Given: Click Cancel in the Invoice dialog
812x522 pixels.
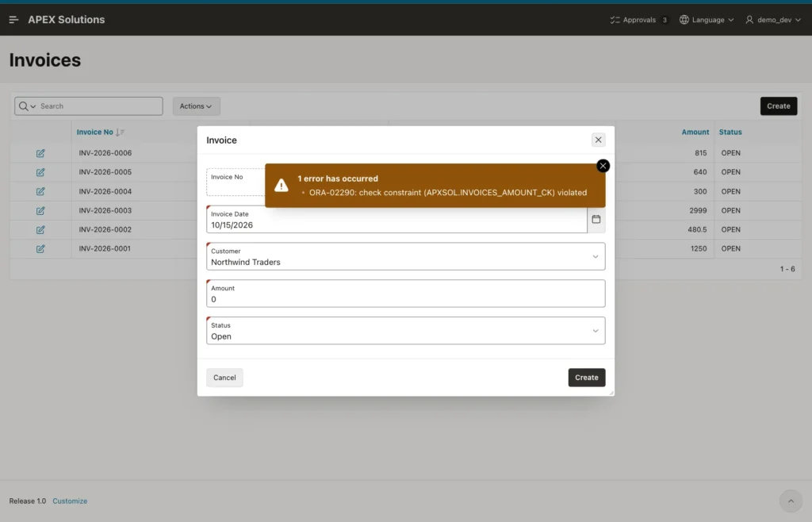Looking at the screenshot, I should tap(224, 378).
